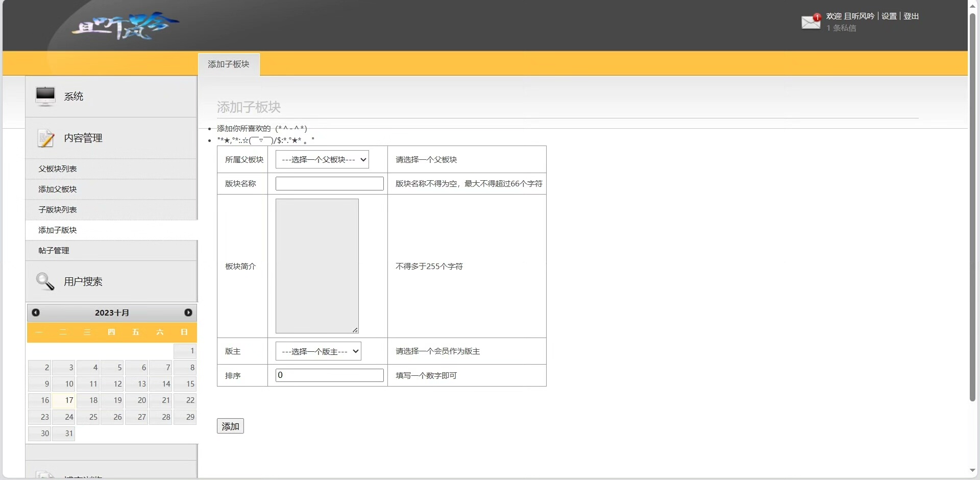Select the 添加子板块 tab

point(229,64)
